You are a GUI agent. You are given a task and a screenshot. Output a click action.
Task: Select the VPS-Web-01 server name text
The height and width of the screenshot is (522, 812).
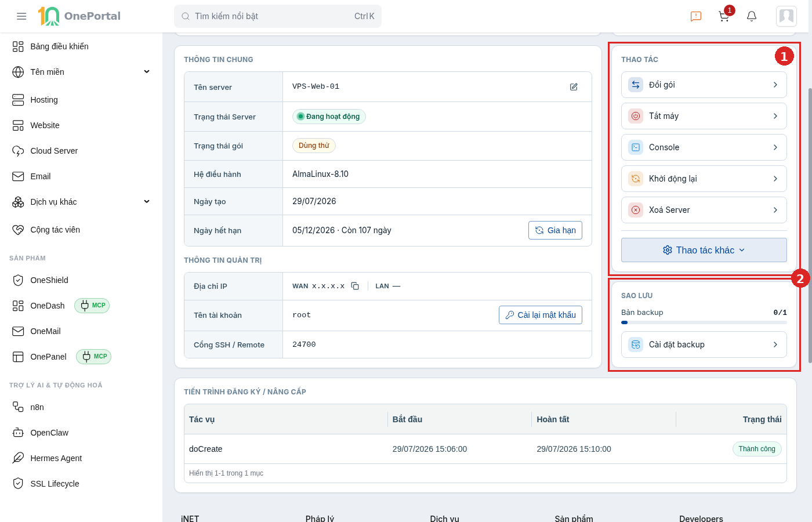click(x=316, y=86)
